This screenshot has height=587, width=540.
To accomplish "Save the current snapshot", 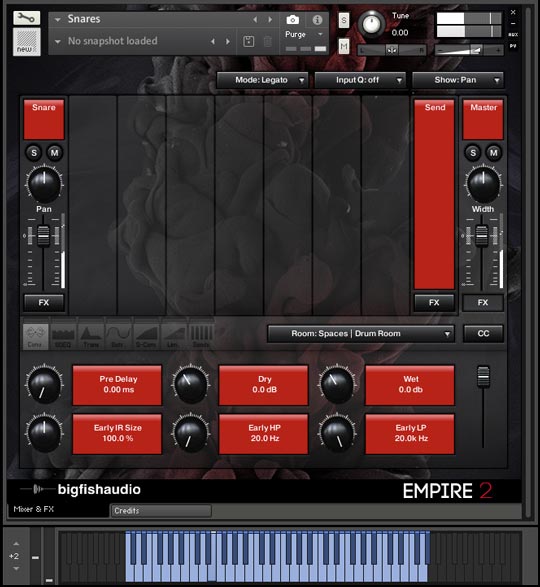I will 249,41.
